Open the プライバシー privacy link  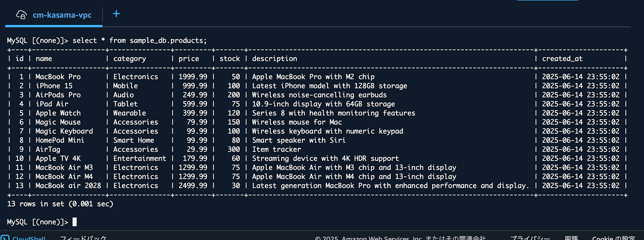click(530, 238)
